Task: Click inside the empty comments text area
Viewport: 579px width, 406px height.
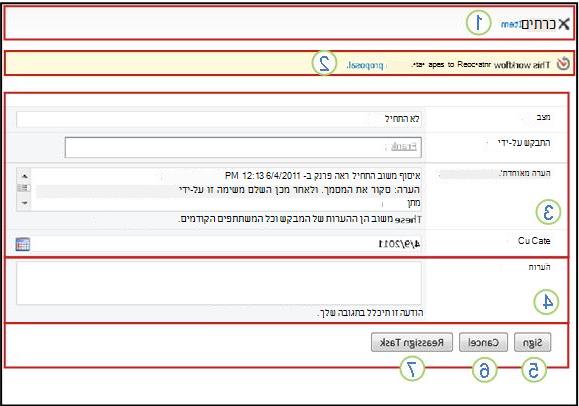Action: click(x=219, y=283)
